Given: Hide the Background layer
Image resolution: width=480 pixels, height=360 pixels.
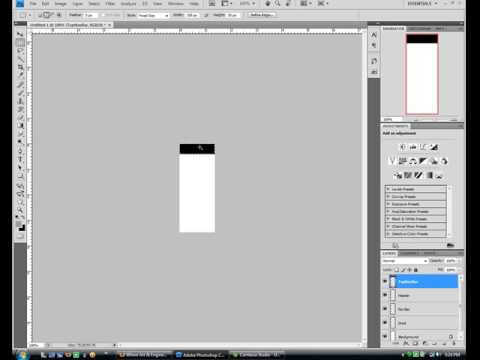Looking at the screenshot, I should 385,336.
